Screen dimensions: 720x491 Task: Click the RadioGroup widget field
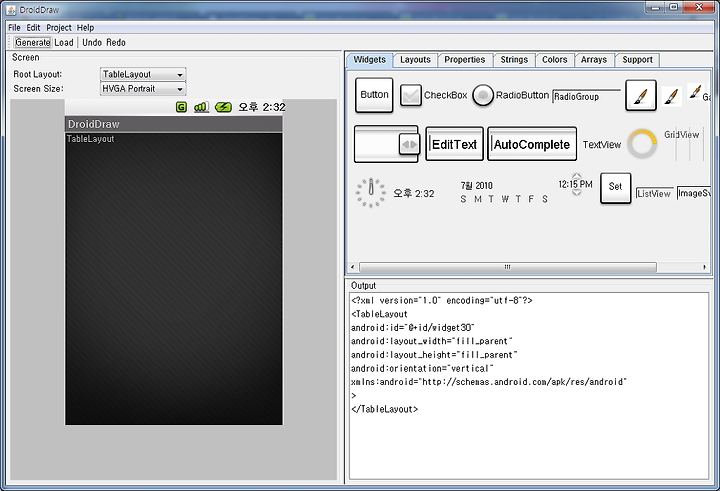586,96
